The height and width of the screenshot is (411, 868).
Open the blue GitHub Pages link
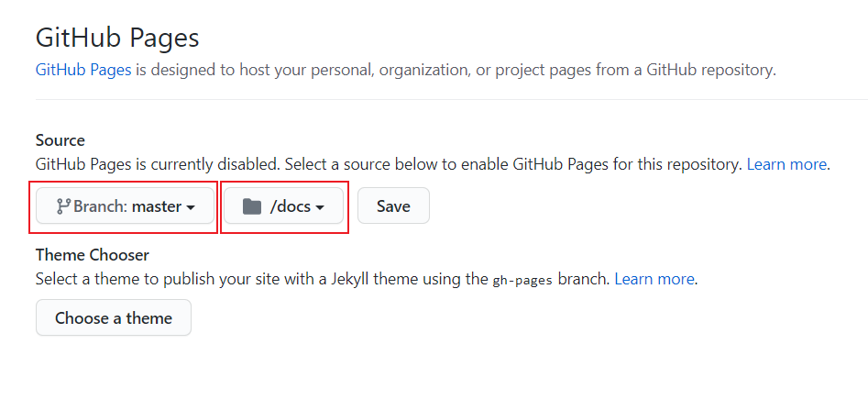click(83, 71)
